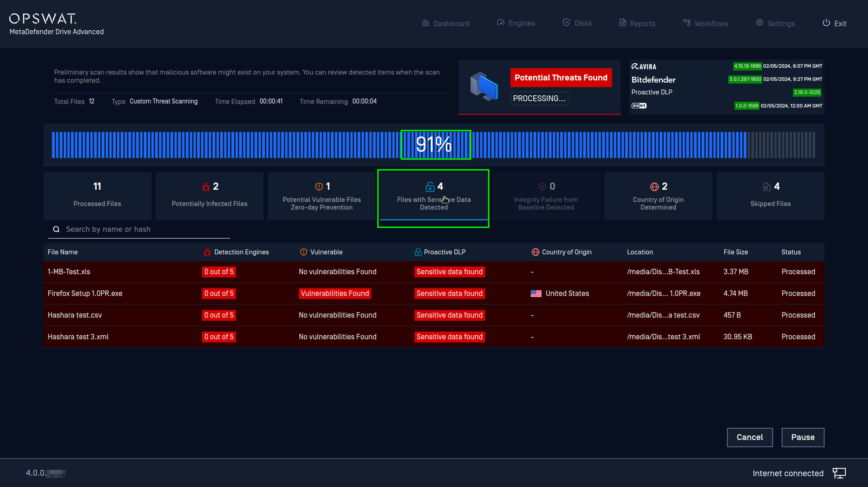Open the Hashara test.csv row
The image size is (868, 487).
pyautogui.click(x=434, y=315)
